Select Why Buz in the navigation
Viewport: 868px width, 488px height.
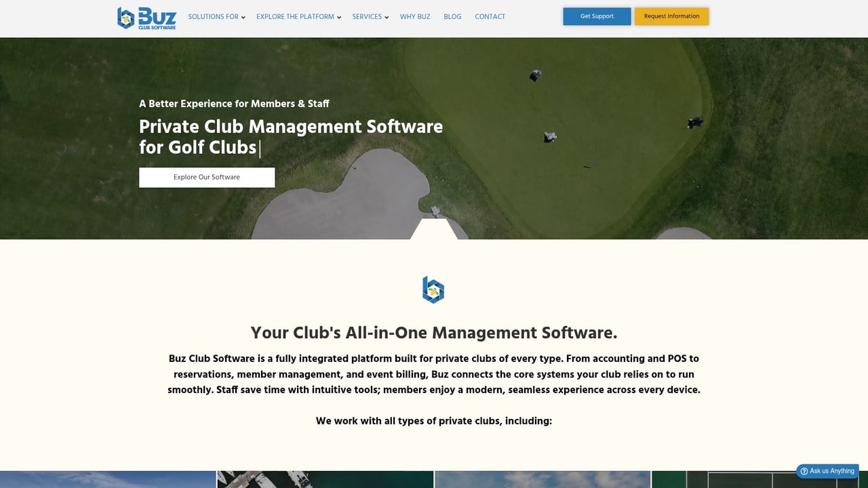[415, 16]
